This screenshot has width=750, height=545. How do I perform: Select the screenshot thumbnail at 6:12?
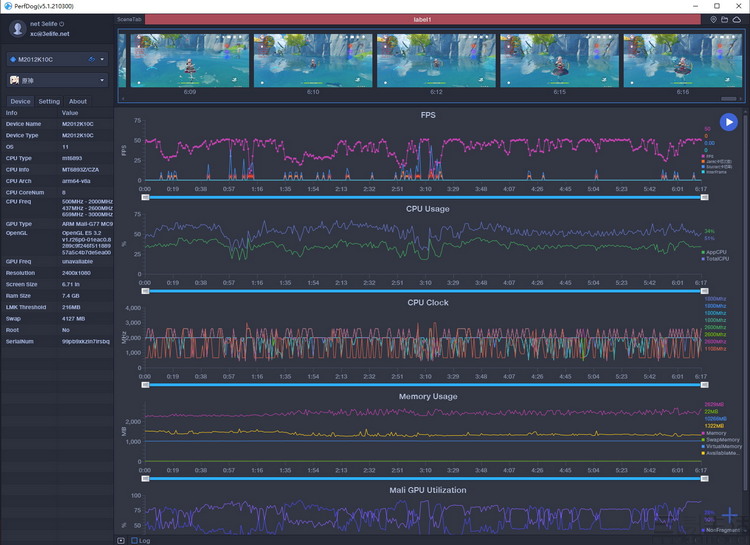click(436, 60)
